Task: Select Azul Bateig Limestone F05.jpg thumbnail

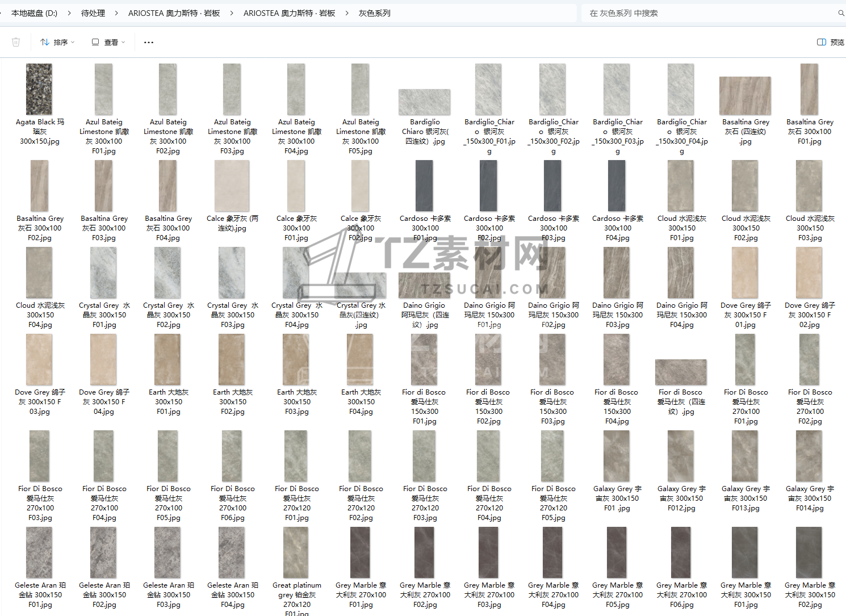Action: [x=360, y=89]
